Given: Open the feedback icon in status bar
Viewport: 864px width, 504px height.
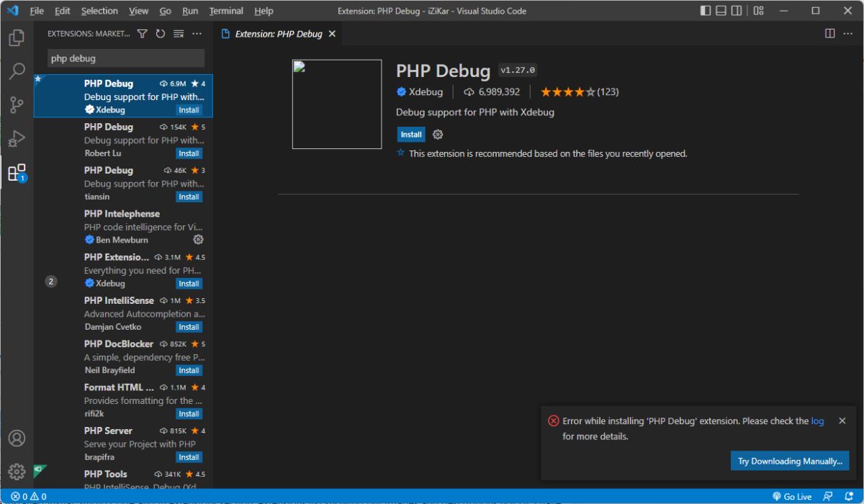Looking at the screenshot, I should [828, 497].
